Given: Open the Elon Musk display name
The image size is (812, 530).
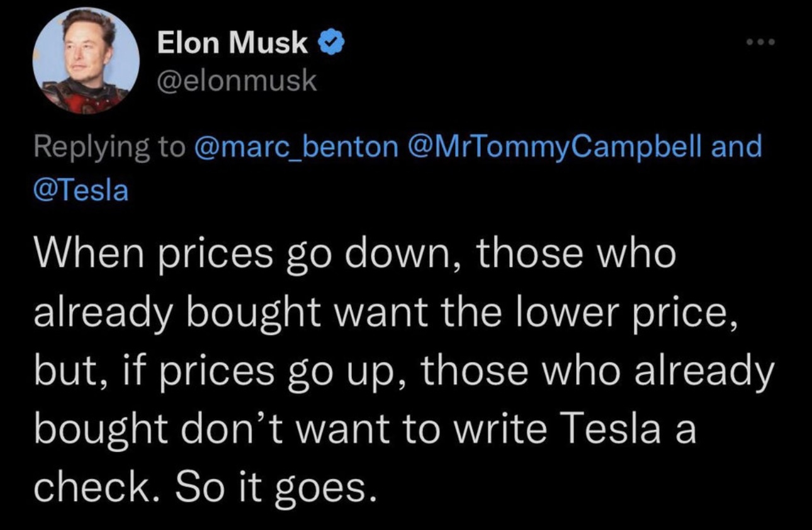Looking at the screenshot, I should (x=232, y=43).
